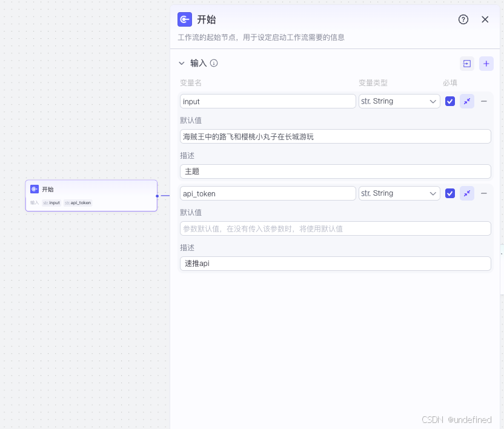
Task: Click the 开始 node output connector dot
Action: (x=157, y=196)
